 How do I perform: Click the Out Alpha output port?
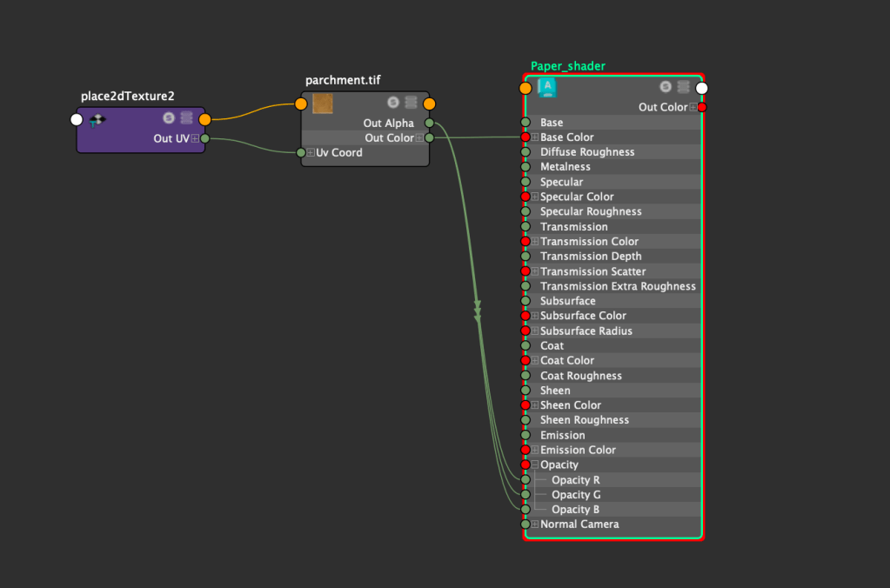[429, 124]
